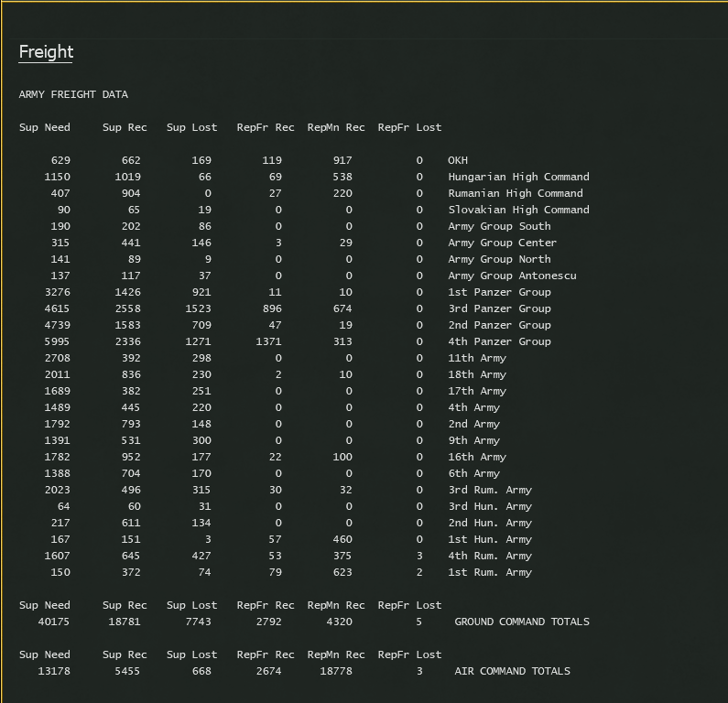Click GROUND COMMAND TOTALS label
Image resolution: width=728 pixels, height=703 pixels.
pyautogui.click(x=522, y=622)
